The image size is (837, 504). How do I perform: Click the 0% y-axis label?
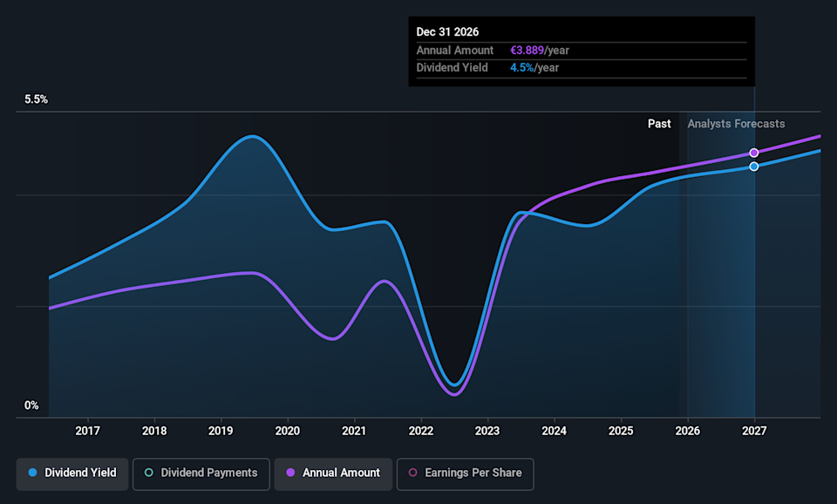[x=31, y=405]
